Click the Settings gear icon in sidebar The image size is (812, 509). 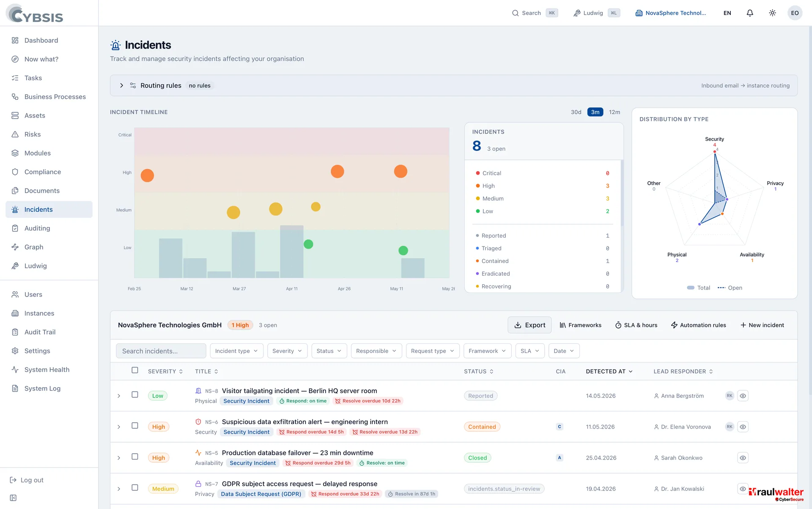15,351
